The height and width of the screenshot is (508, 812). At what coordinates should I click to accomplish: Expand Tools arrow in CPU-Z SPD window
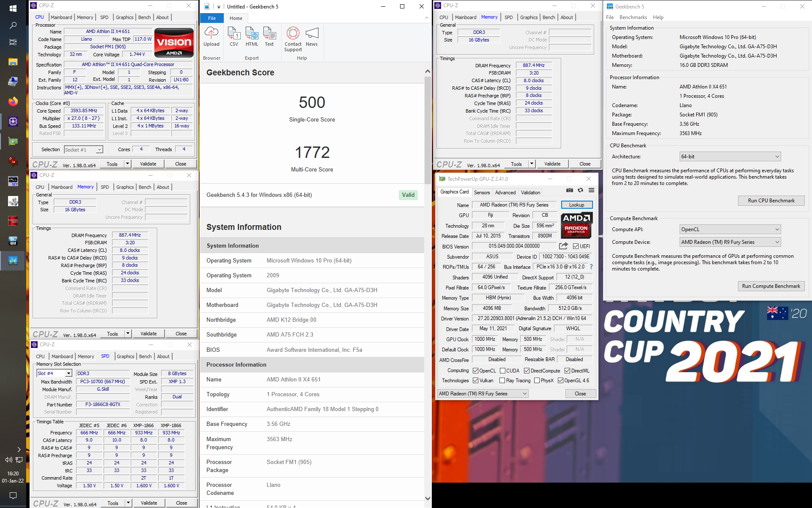pos(128,503)
